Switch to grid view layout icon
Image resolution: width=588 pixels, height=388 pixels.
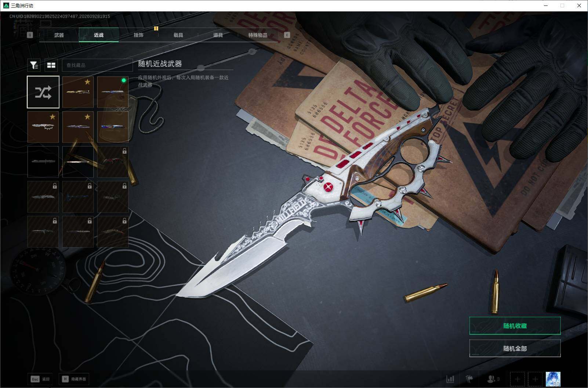click(51, 65)
